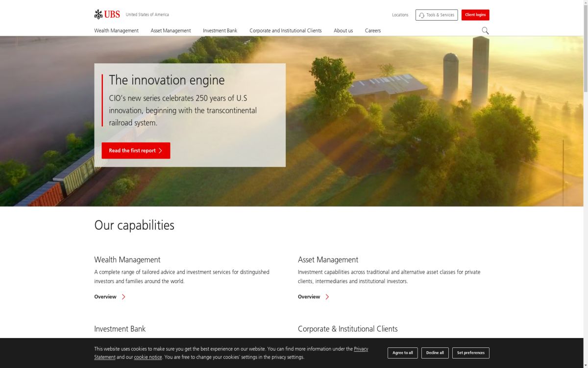Expand the Corporate and Institutional Clients menu
588x368 pixels.
[286, 30]
